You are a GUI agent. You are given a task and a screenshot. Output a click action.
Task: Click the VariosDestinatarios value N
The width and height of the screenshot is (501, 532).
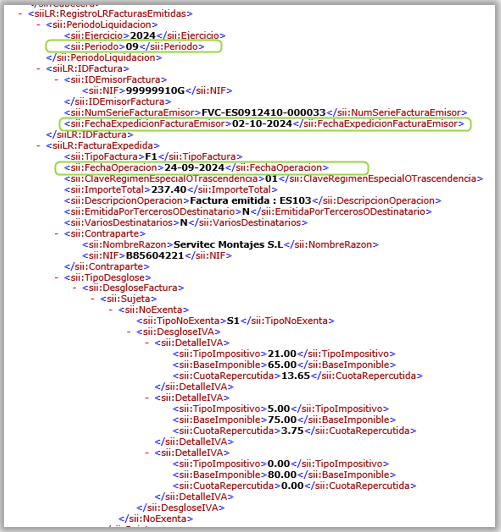pos(184,223)
